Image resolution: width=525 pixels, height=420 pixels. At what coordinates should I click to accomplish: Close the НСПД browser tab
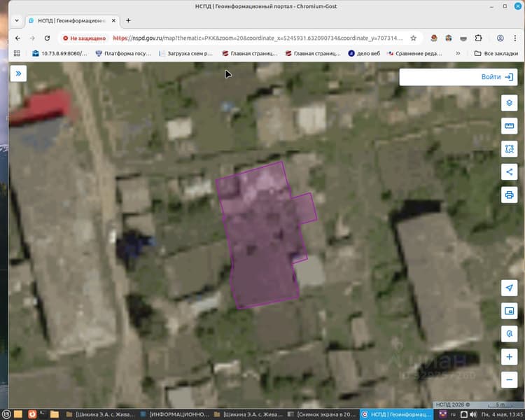pyautogui.click(x=113, y=20)
